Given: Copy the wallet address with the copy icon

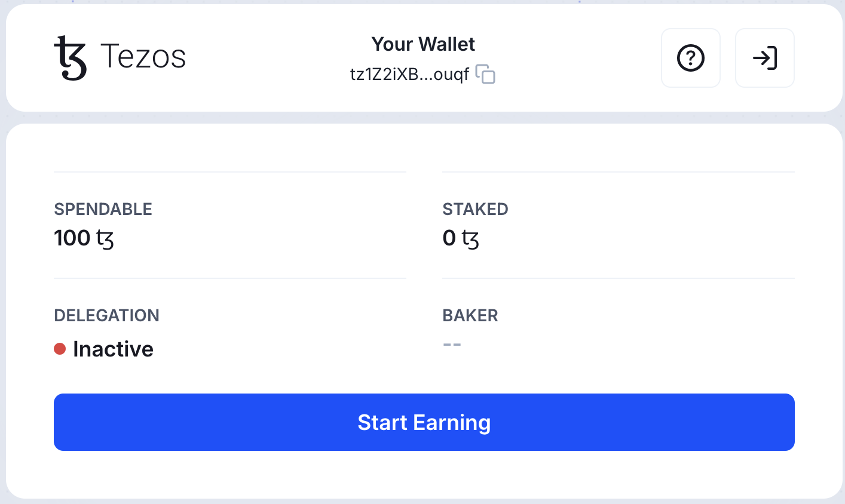Looking at the screenshot, I should click(x=485, y=75).
